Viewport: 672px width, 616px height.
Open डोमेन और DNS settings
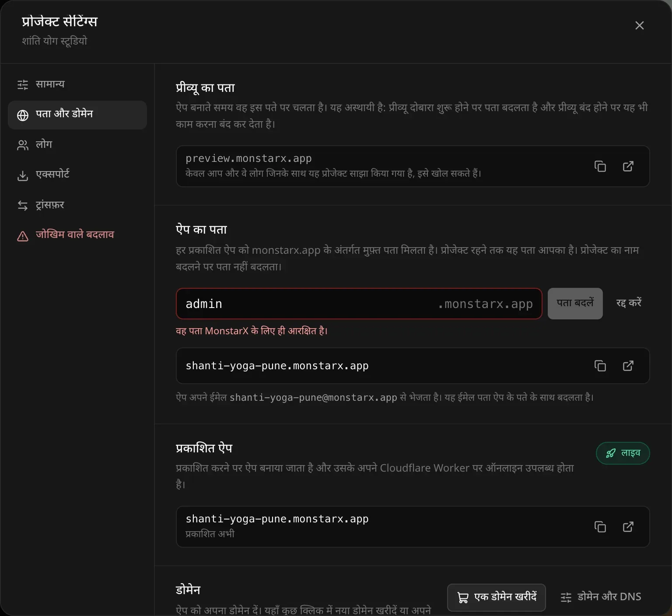(x=601, y=597)
